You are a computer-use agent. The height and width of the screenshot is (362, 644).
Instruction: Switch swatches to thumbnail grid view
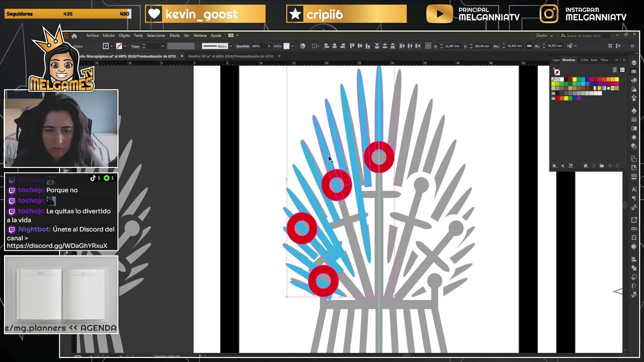(x=622, y=70)
